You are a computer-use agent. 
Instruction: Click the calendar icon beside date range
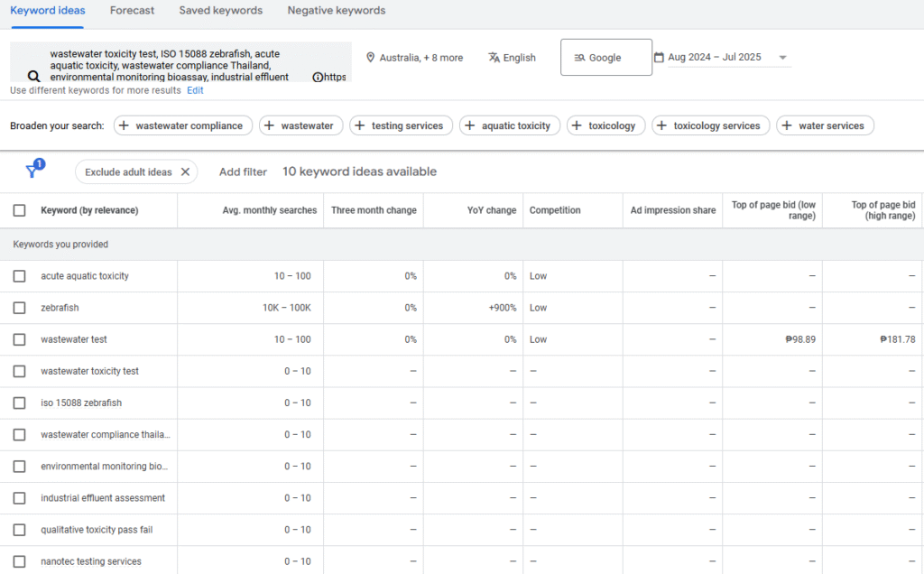pyautogui.click(x=659, y=58)
